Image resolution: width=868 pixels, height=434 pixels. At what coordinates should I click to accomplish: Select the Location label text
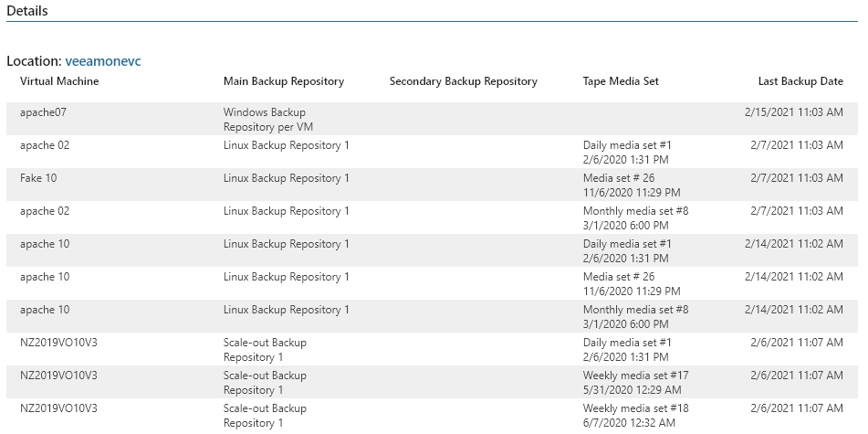tap(33, 61)
